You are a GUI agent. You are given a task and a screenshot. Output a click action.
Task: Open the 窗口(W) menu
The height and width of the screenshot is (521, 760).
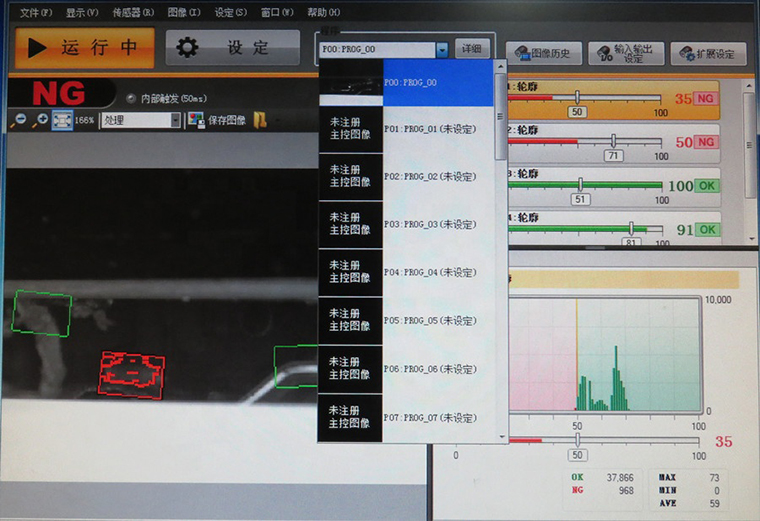click(x=277, y=12)
